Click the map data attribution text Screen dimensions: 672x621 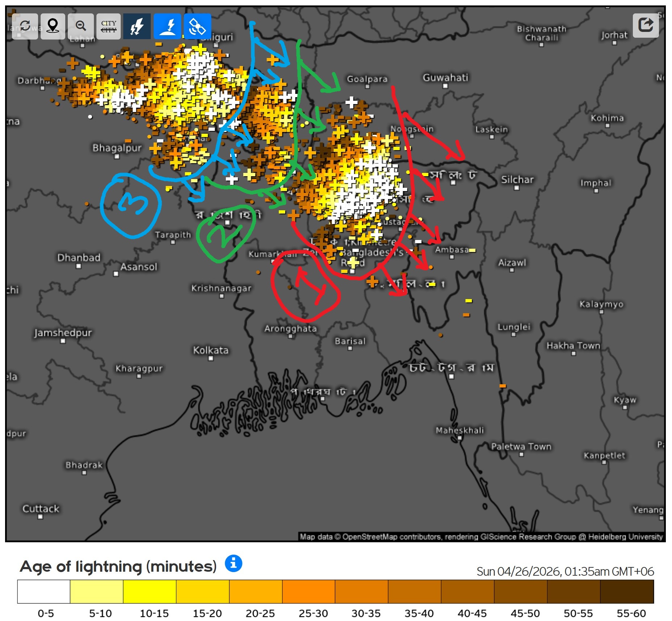[x=481, y=536]
